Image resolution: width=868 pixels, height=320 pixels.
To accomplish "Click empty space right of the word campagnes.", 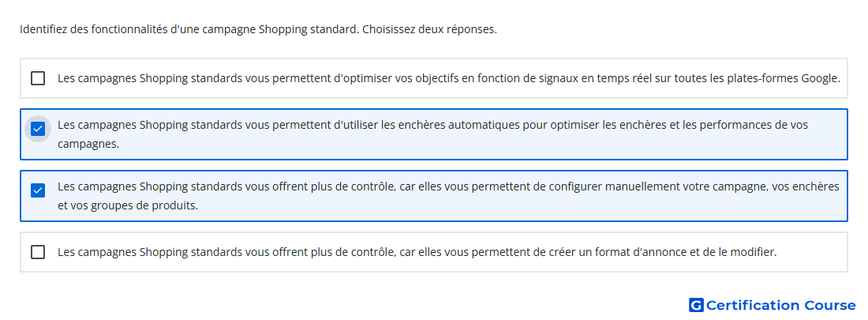I will point(481,144).
